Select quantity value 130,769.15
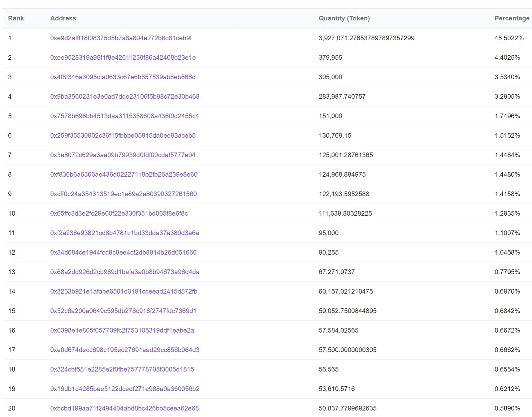Screen dimensions: 532x417 pyautogui.click(x=335, y=135)
